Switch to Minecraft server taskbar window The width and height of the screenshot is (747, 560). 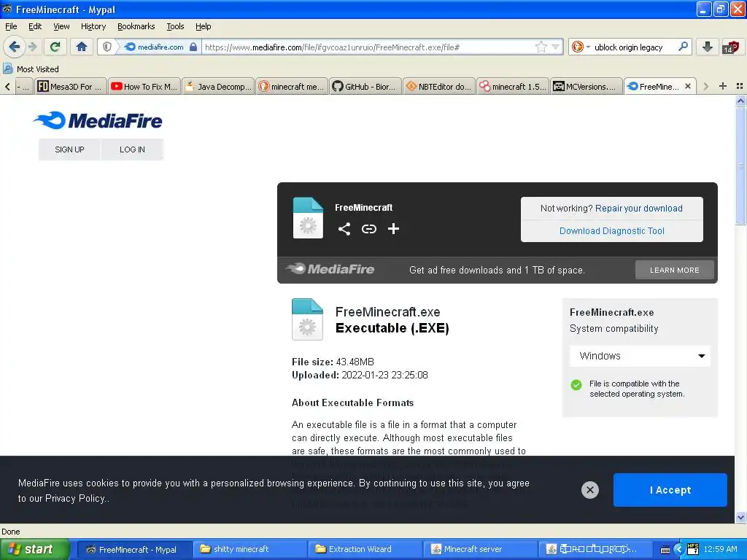[479, 549]
